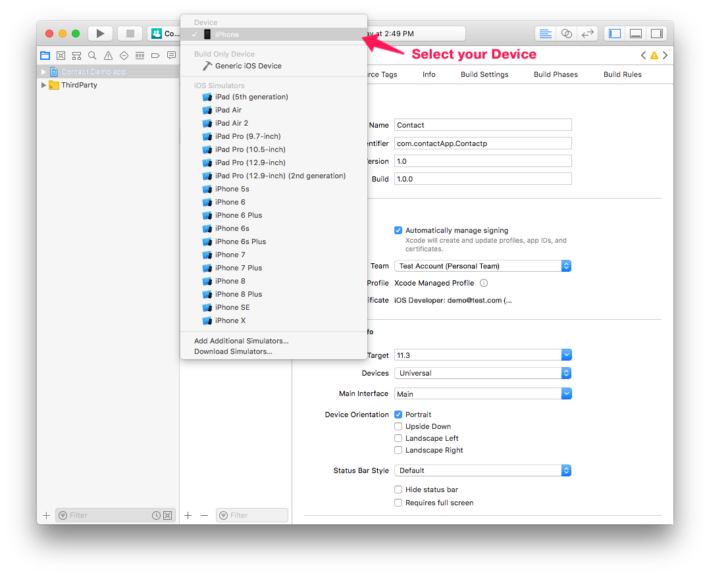The image size is (728, 577).
Task: Click the Version field
Action: pyautogui.click(x=483, y=161)
